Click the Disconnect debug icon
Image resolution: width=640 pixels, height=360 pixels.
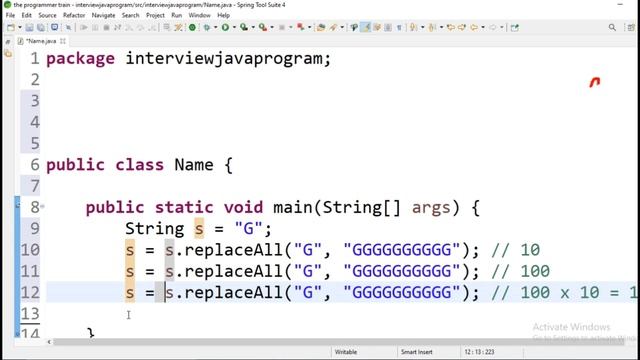point(117,27)
